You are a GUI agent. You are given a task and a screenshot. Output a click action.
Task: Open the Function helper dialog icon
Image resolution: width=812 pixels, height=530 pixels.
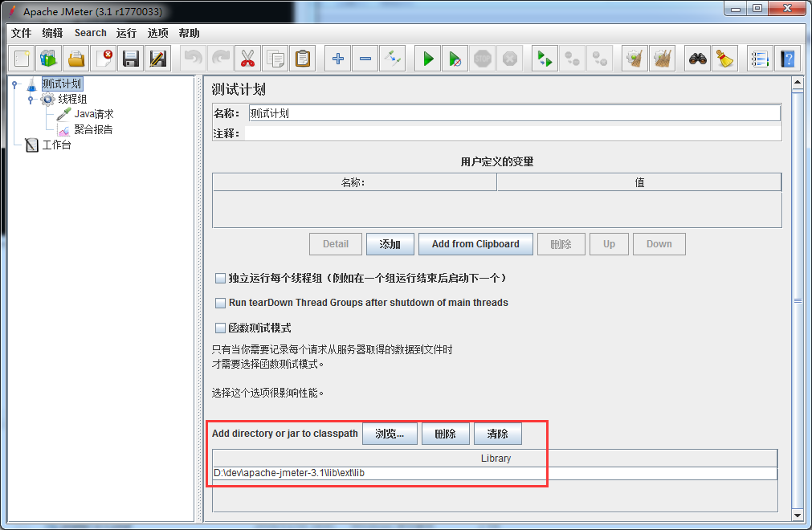tap(760, 59)
